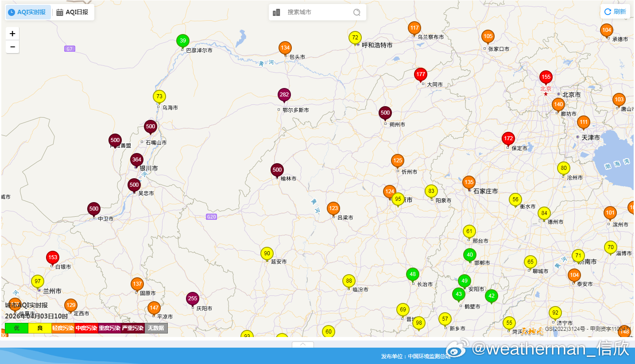The height and width of the screenshot is (364, 635).
Task: Zoom in the map with plus button
Action: click(x=12, y=34)
